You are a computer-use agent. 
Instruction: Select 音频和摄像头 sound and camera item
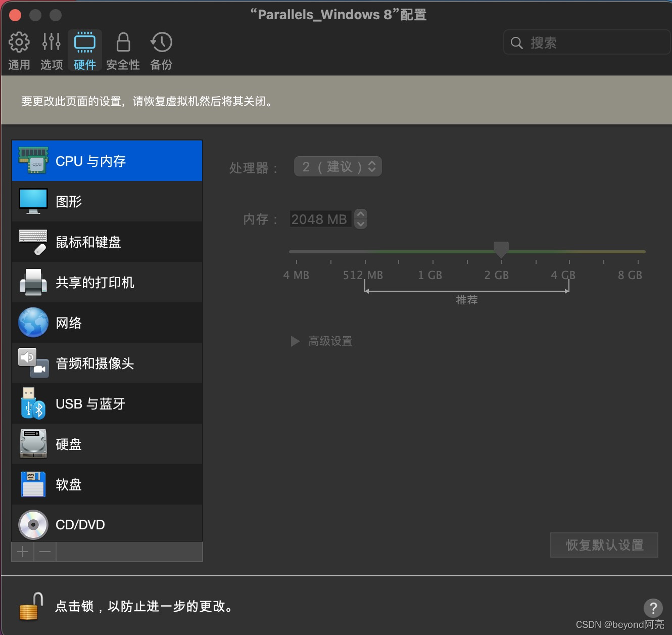107,363
